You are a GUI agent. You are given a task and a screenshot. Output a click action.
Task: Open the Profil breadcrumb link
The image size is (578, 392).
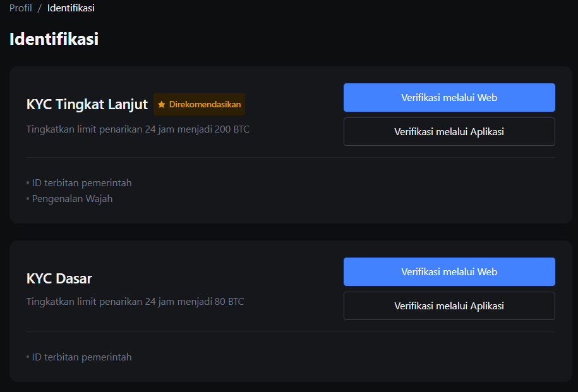tap(20, 8)
